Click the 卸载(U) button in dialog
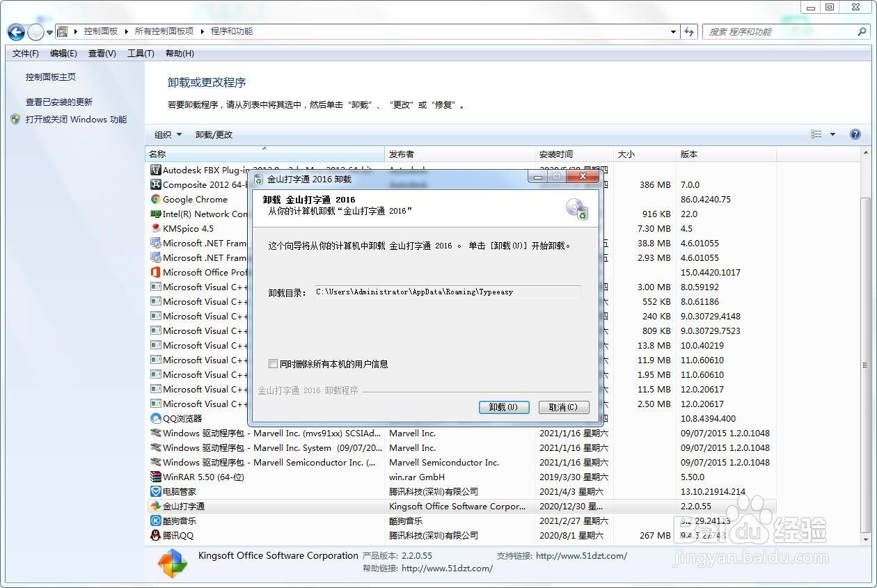This screenshot has height=588, width=877. click(x=504, y=407)
